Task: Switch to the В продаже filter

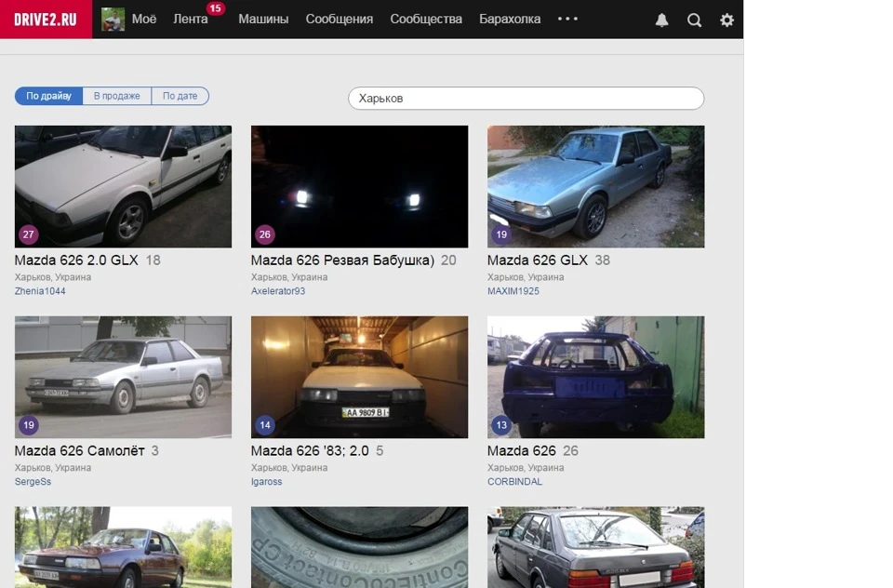Action: click(117, 96)
